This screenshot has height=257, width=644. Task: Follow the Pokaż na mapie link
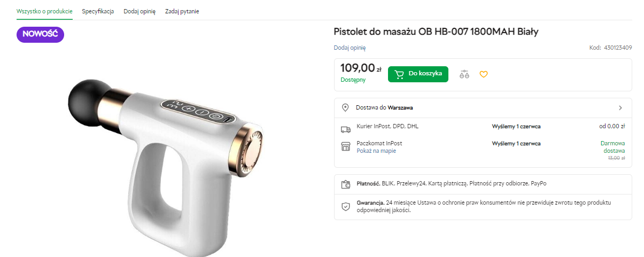pos(376,151)
